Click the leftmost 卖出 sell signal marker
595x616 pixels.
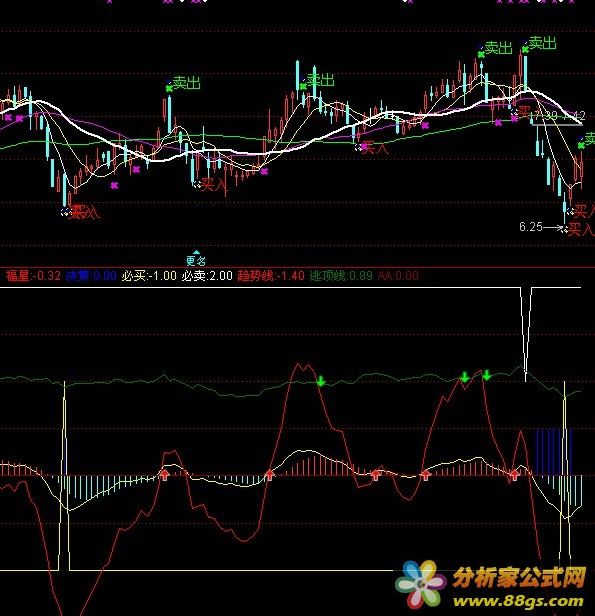coord(186,83)
